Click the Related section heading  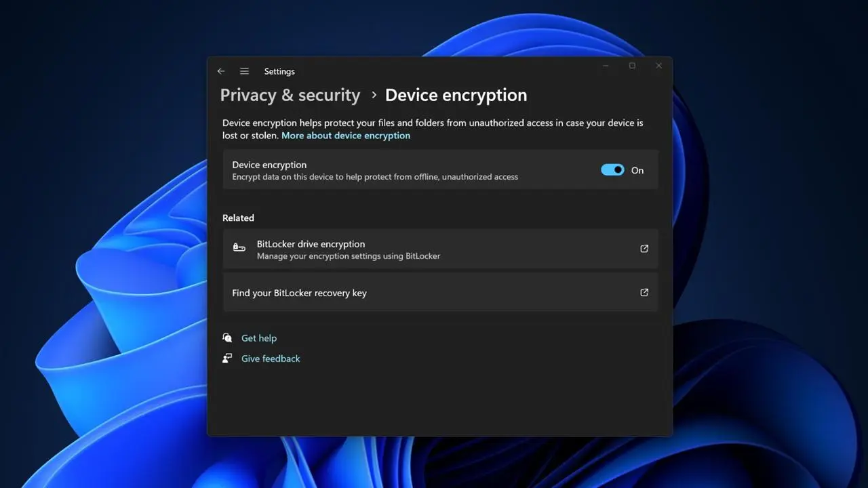point(238,218)
